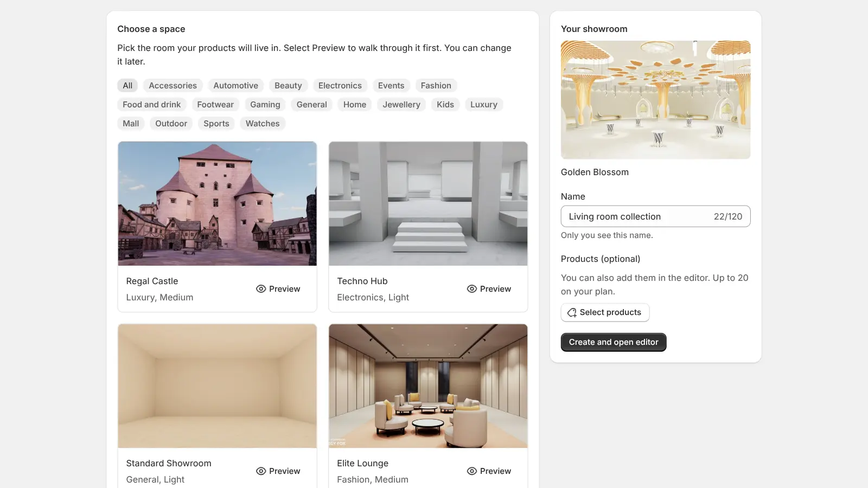Select the Events filter chip
The width and height of the screenshot is (868, 488).
coord(391,86)
